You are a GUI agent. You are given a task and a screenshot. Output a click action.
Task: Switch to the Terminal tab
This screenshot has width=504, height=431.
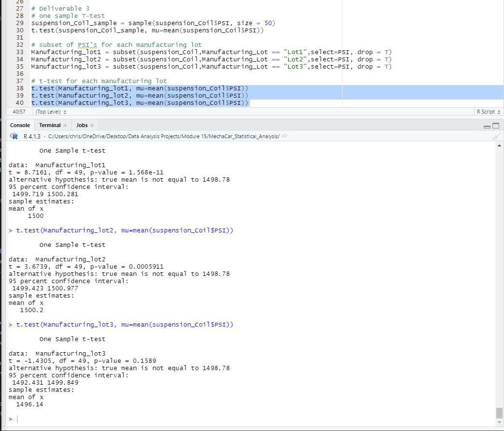coord(50,125)
